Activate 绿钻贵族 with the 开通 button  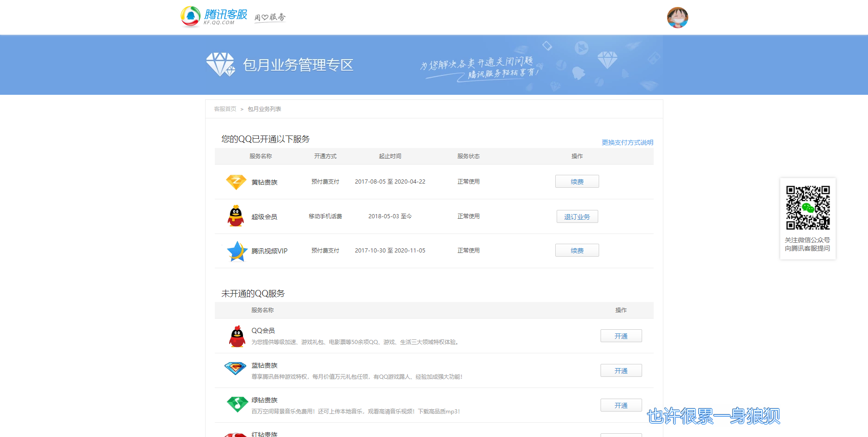(x=621, y=405)
